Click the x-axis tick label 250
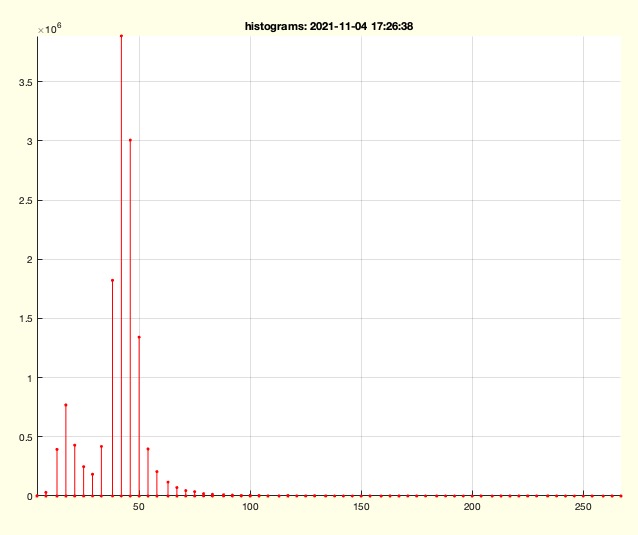Screen dimensions: 638x535 pyautogui.click(x=582, y=508)
